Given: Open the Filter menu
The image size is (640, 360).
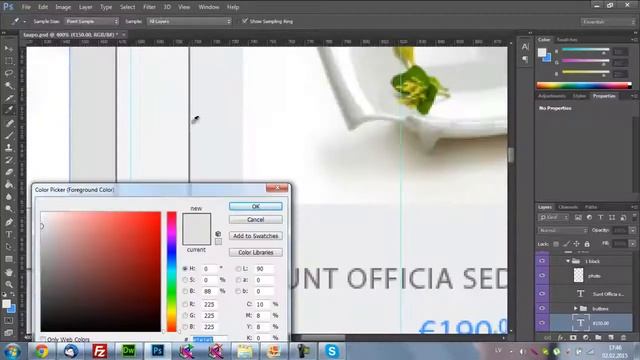Looking at the screenshot, I should pos(149,7).
